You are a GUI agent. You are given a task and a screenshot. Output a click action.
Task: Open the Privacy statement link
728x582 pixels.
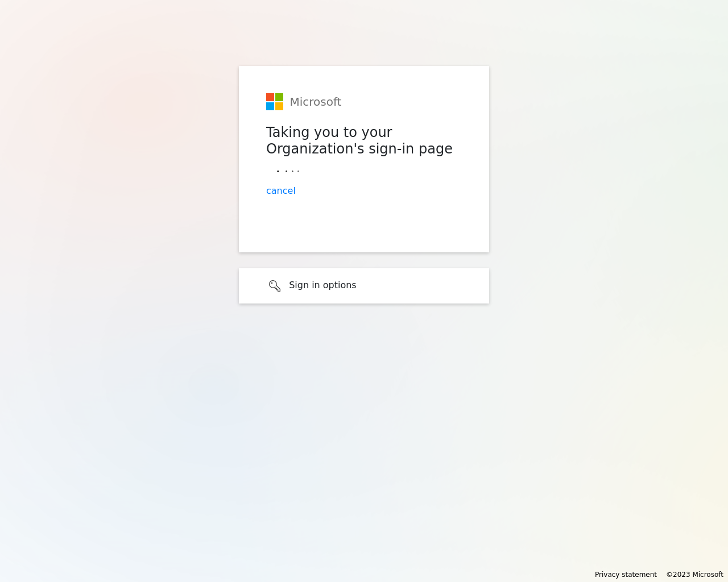click(x=626, y=575)
